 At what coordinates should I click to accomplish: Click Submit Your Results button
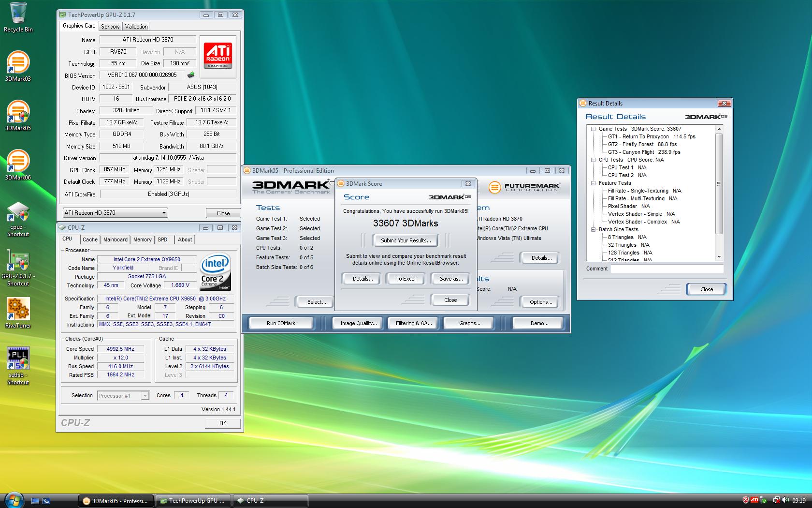pos(406,240)
